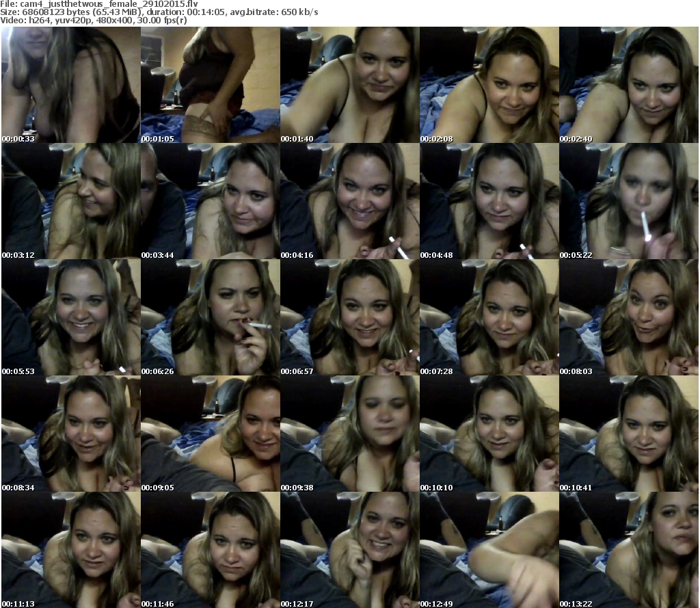Open the frame timestamped 00:12:49
The width and height of the screenshot is (700, 608).
click(489, 550)
